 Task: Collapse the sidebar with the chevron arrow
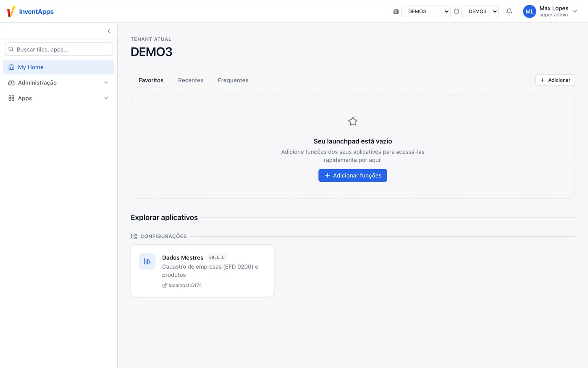coord(109,31)
